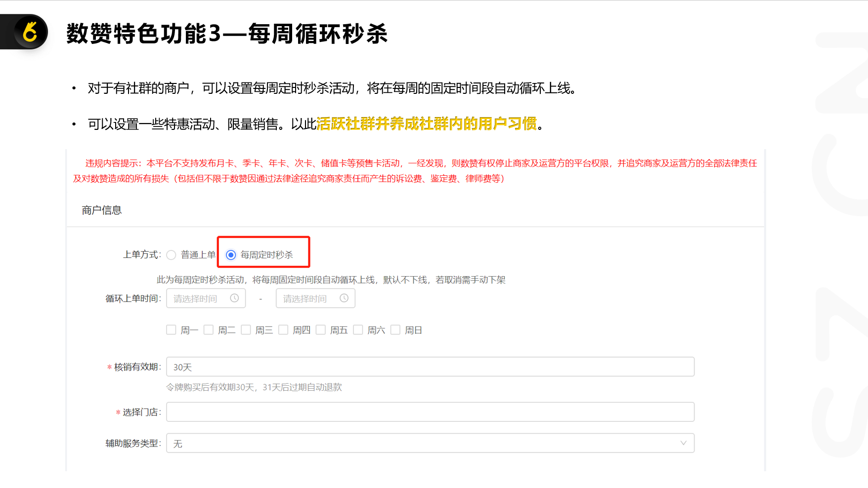Image resolution: width=868 pixels, height=488 pixels.
Task: Click the 核销有效期 field showing 30天
Action: (430, 367)
